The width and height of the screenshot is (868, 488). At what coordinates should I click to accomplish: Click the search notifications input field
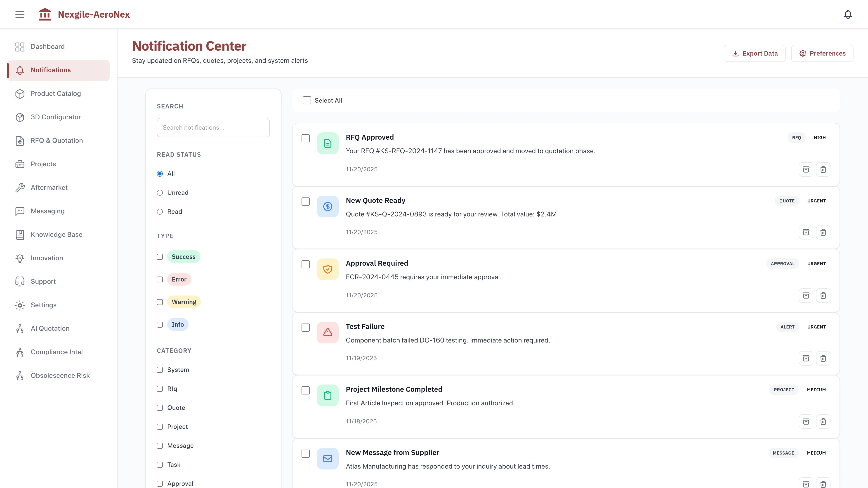click(213, 127)
